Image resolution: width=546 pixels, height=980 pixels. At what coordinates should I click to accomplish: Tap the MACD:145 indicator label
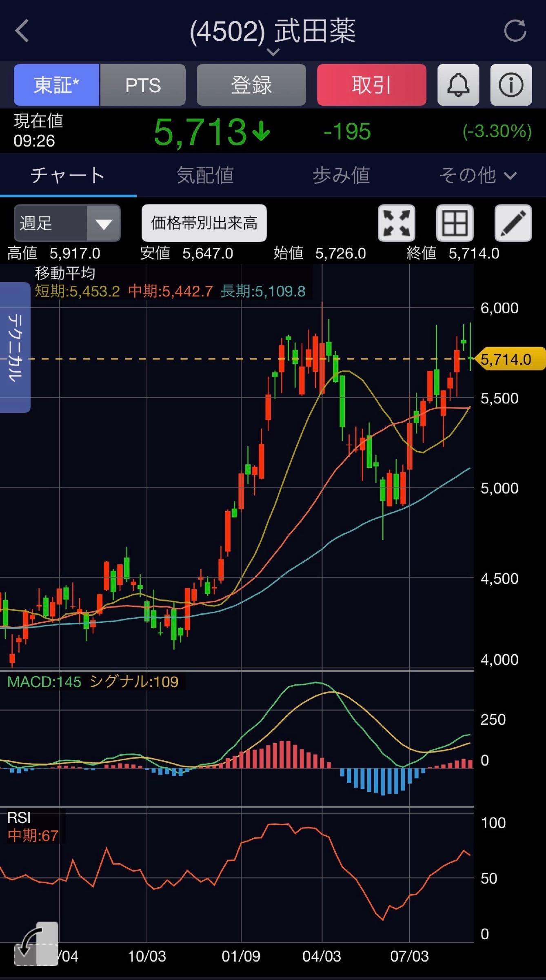[x=44, y=682]
